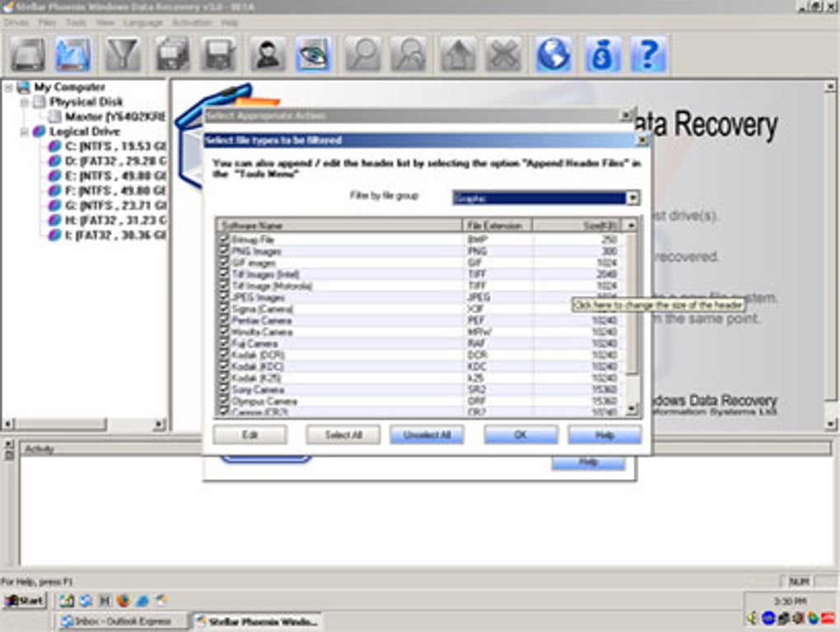Viewport: 840px width, 632px height.
Task: Toggle the PNG Images checkbox
Action: click(x=223, y=251)
